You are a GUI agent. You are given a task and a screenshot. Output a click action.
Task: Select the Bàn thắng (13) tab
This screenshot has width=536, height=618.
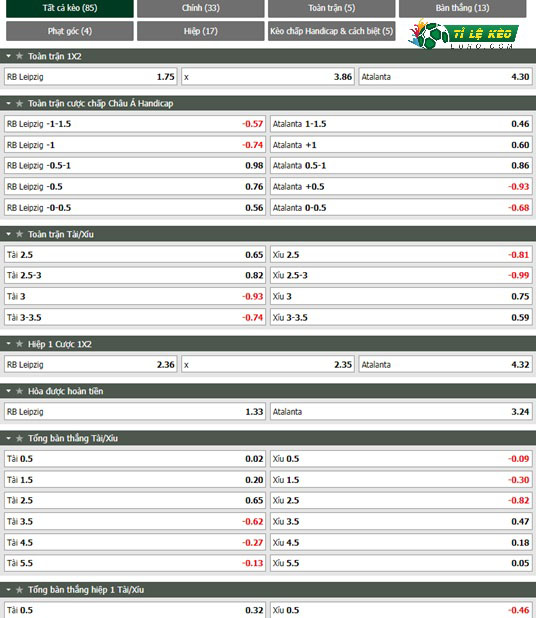point(462,8)
